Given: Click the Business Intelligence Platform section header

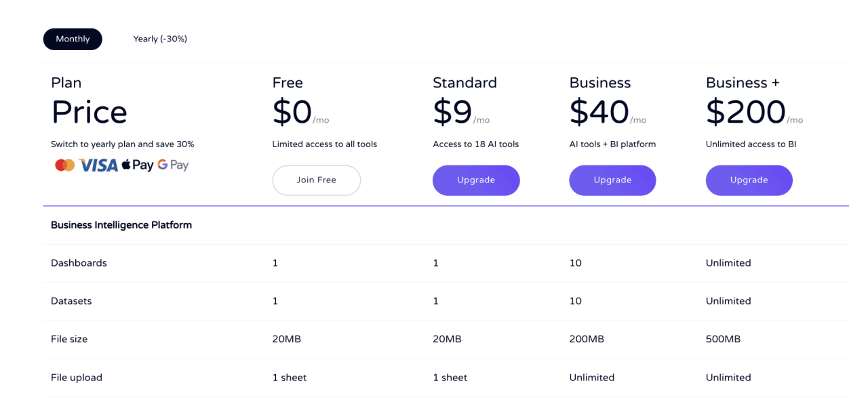Looking at the screenshot, I should [121, 225].
